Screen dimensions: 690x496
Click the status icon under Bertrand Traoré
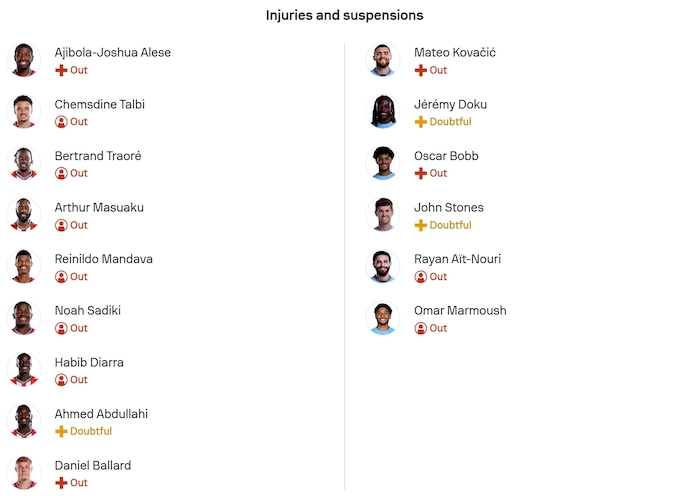(x=61, y=173)
